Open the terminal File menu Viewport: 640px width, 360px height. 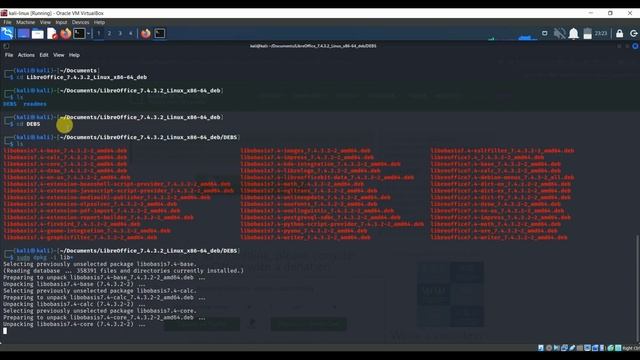pos(9,55)
